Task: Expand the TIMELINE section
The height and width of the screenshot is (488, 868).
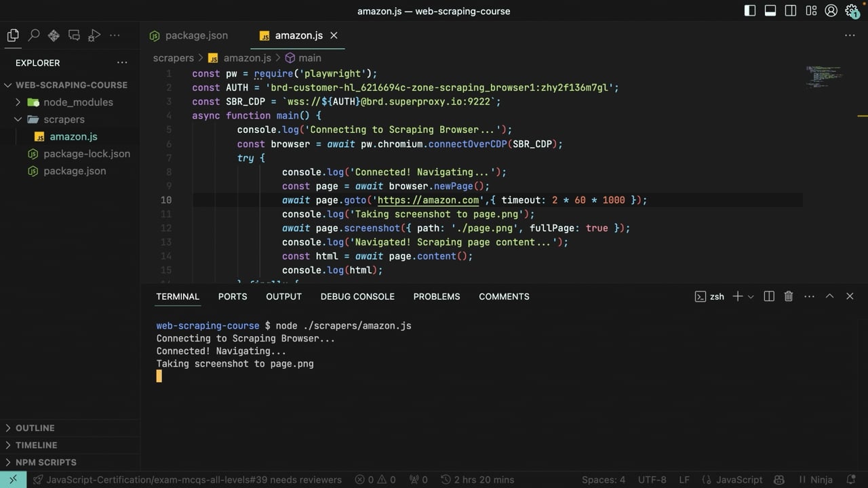Action: tap(71, 445)
